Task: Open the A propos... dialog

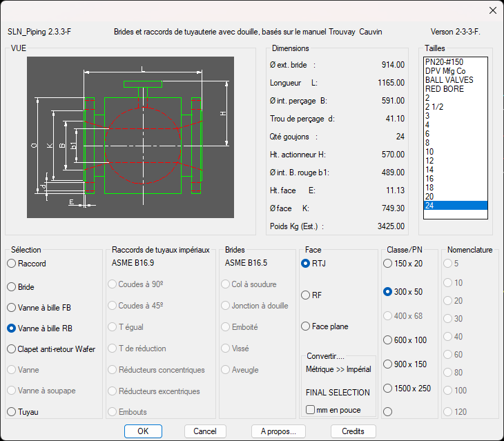Action: click(278, 431)
